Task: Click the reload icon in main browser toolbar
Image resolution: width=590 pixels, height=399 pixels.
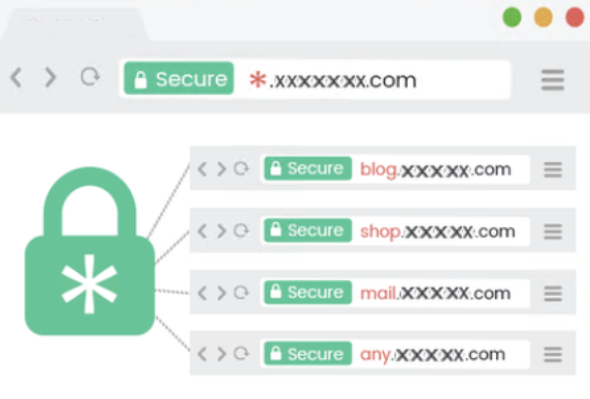Action: [x=90, y=77]
